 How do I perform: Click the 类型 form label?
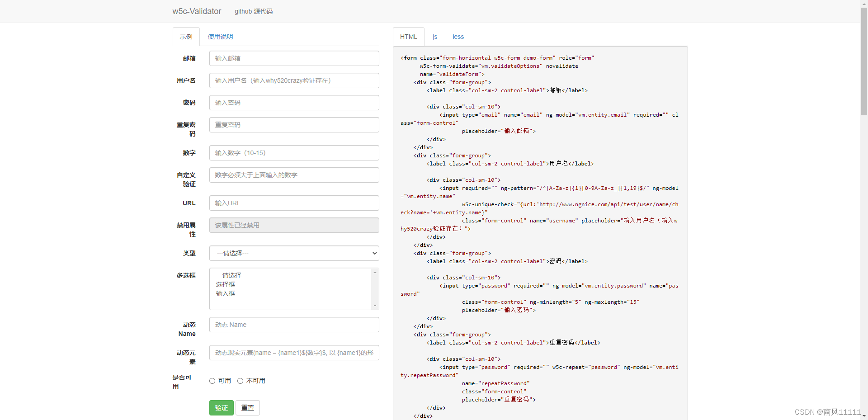click(189, 253)
